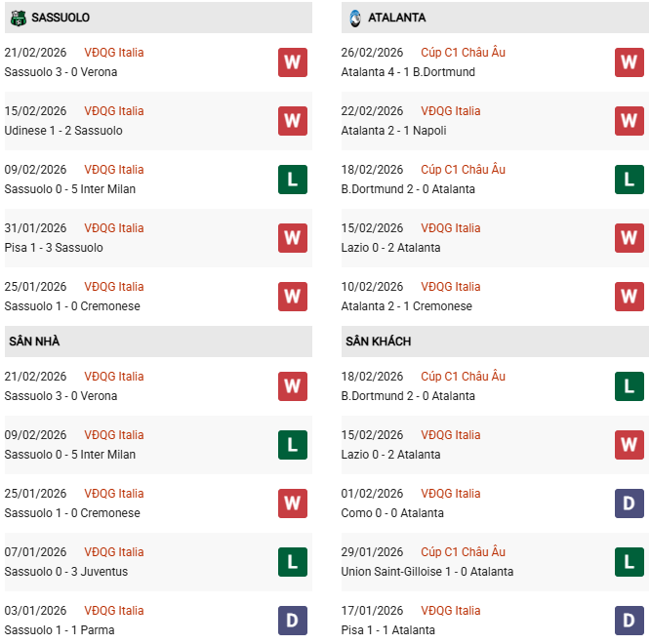Click the W badge for Atalanta 2-1 Cremonese
The image size is (650, 644).
[630, 297]
